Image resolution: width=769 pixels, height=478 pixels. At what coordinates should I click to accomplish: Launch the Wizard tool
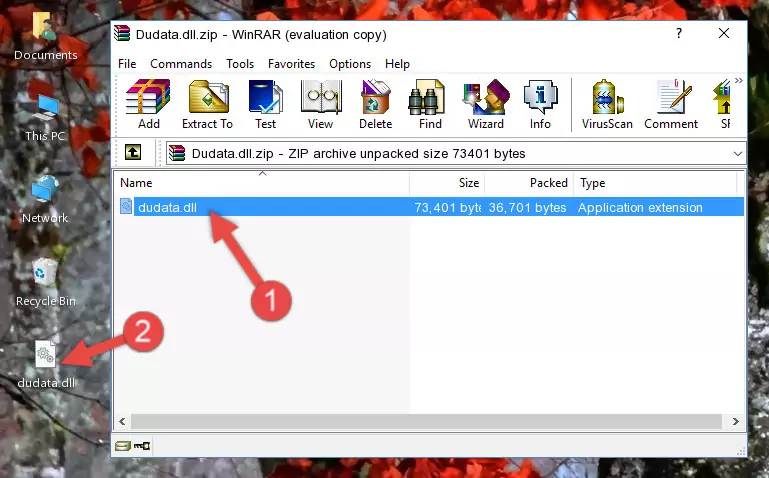pyautogui.click(x=486, y=104)
